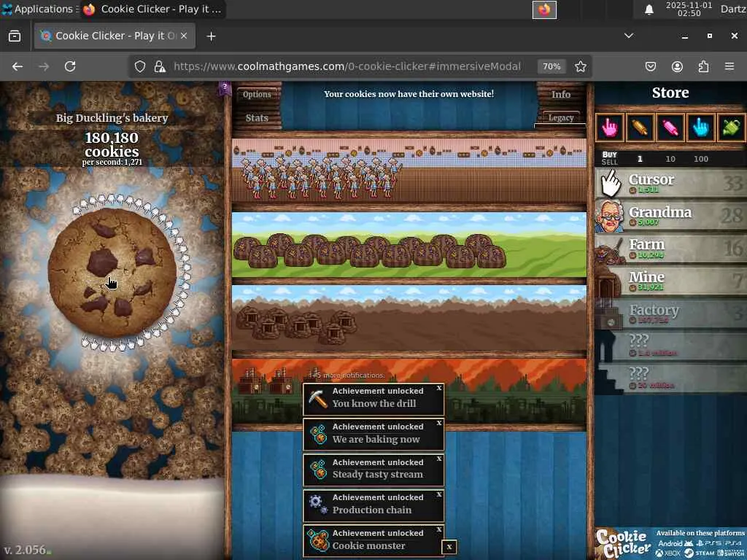Open the Options menu

pos(257,94)
